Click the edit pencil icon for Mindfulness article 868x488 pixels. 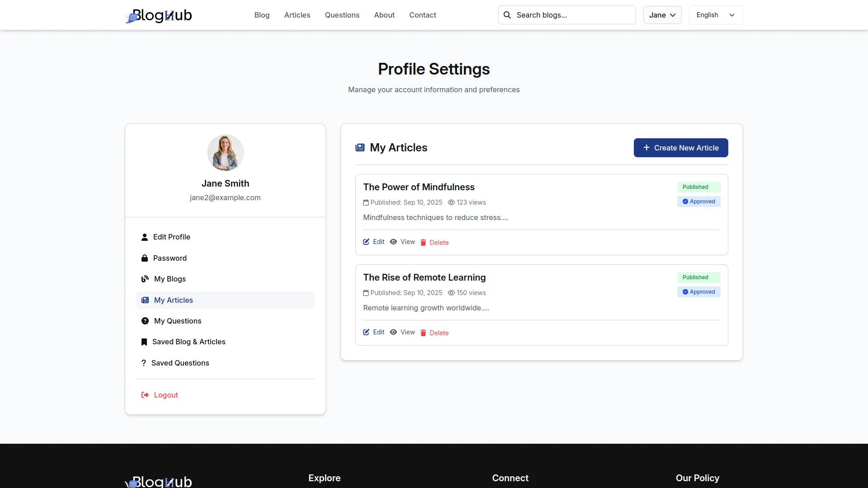tap(366, 242)
